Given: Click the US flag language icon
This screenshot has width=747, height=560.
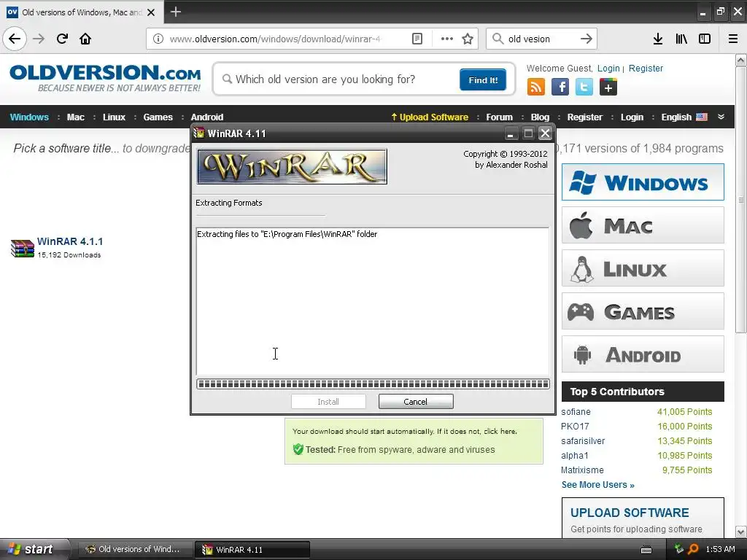Looking at the screenshot, I should [x=702, y=117].
